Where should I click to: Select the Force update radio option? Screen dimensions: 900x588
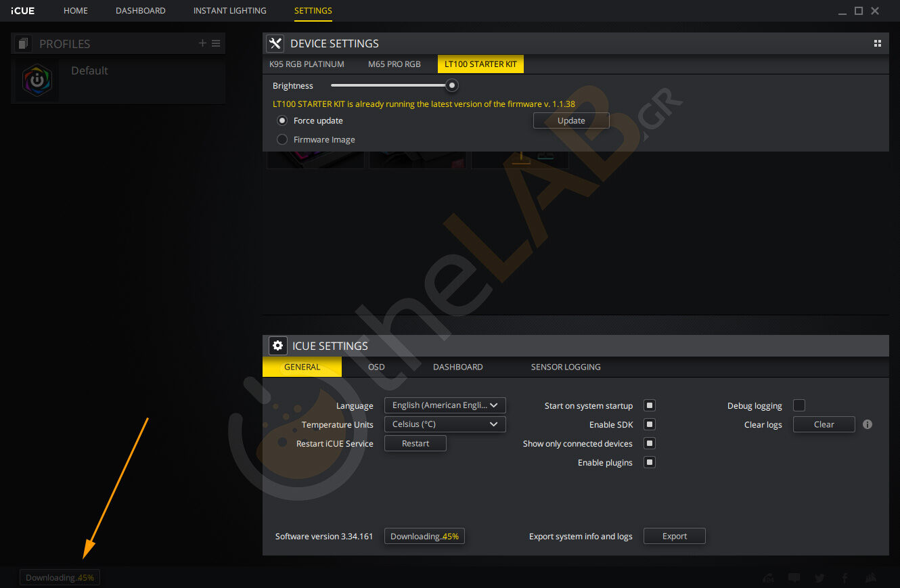point(282,120)
